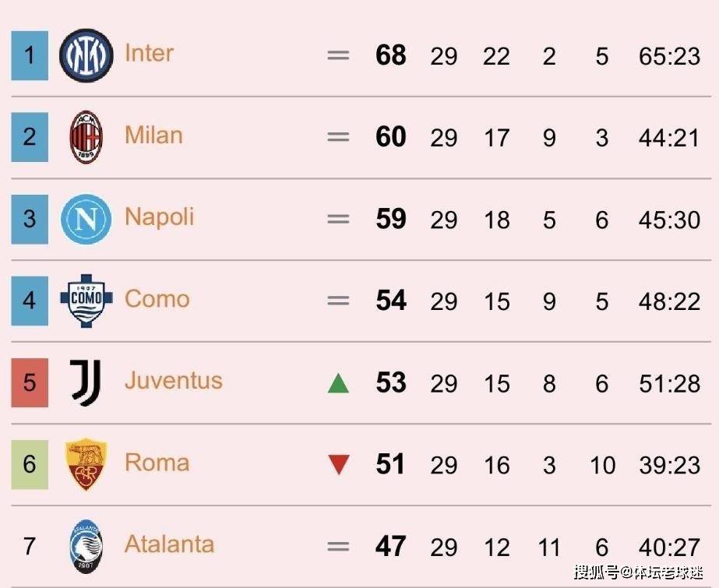This screenshot has width=719, height=588.
Task: Click the Como club badge
Action: point(86,301)
